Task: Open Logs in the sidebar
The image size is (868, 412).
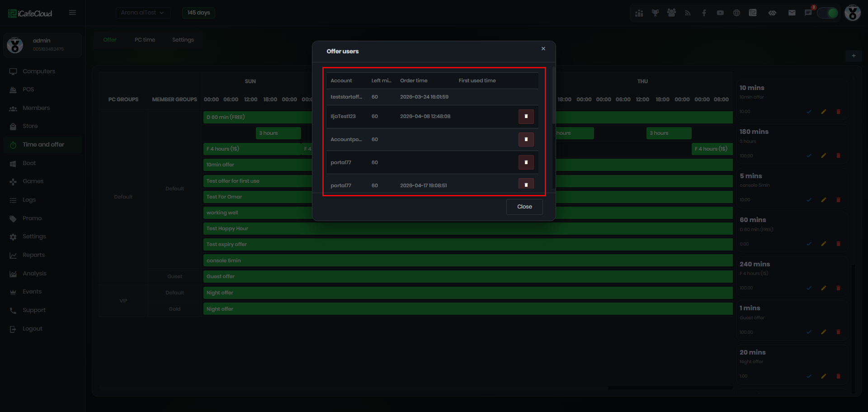Action: point(42,200)
